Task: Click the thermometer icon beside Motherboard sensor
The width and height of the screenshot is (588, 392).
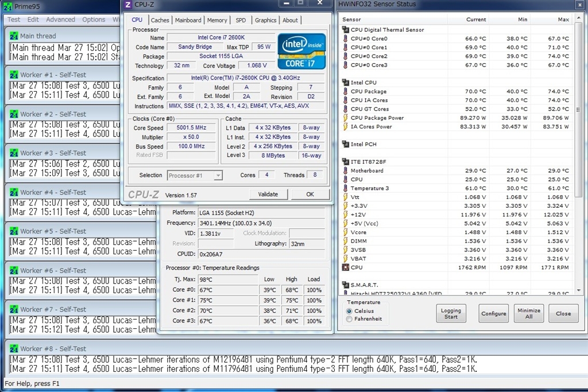Action: (345, 170)
